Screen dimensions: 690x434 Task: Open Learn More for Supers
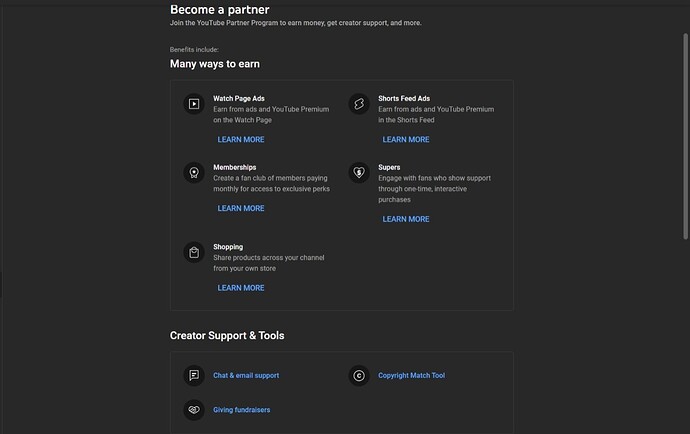pos(406,219)
